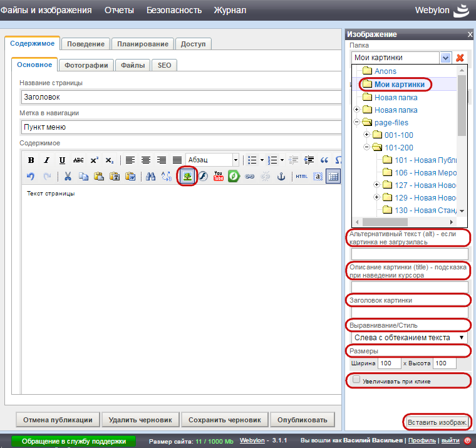Viewport: 476px width, 448px height.
Task: Collapse the 101-200 folder
Action: coord(367,147)
